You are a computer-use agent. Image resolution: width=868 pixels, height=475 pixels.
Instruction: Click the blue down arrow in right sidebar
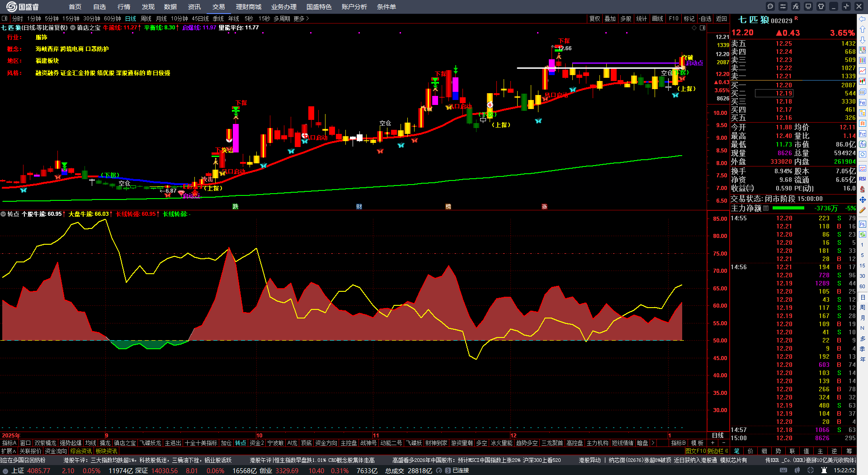[863, 40]
